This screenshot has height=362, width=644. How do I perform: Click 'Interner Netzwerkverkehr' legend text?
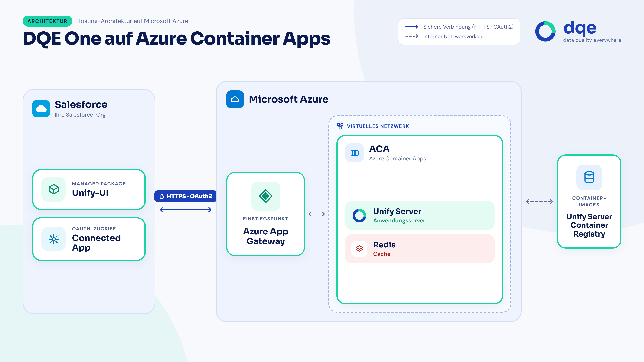pyautogui.click(x=453, y=36)
